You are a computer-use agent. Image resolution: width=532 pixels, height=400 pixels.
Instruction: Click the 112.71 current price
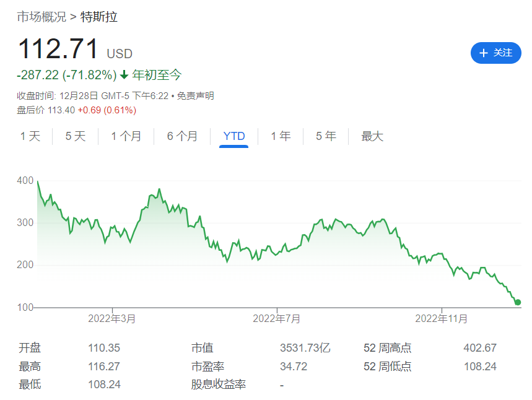(58, 49)
